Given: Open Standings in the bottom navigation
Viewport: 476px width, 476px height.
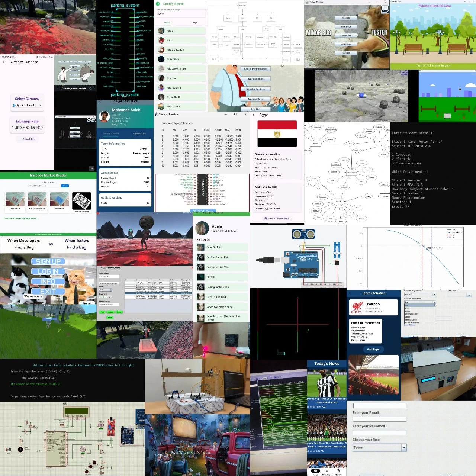Looking at the screenshot, I should [x=327, y=472].
